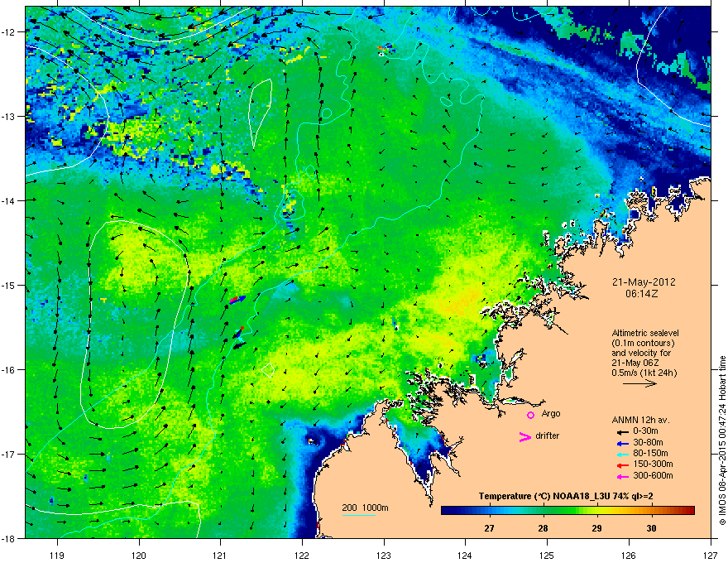
Task: Click the Temperature NOAA18_L3U color bar title
Action: 566,497
